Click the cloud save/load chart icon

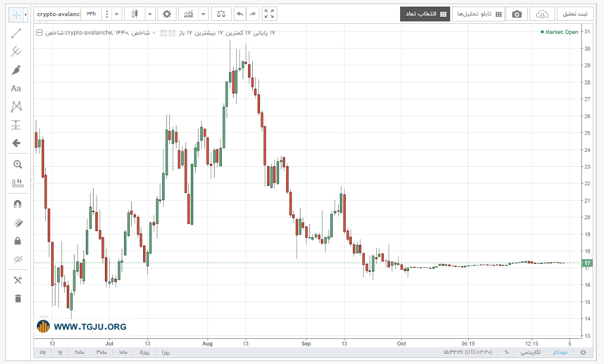542,14
